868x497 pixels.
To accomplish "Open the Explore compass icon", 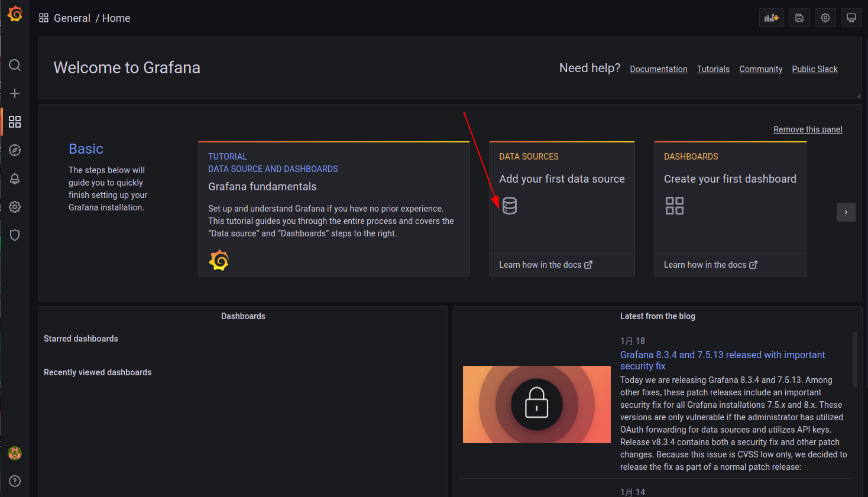I will tap(15, 150).
